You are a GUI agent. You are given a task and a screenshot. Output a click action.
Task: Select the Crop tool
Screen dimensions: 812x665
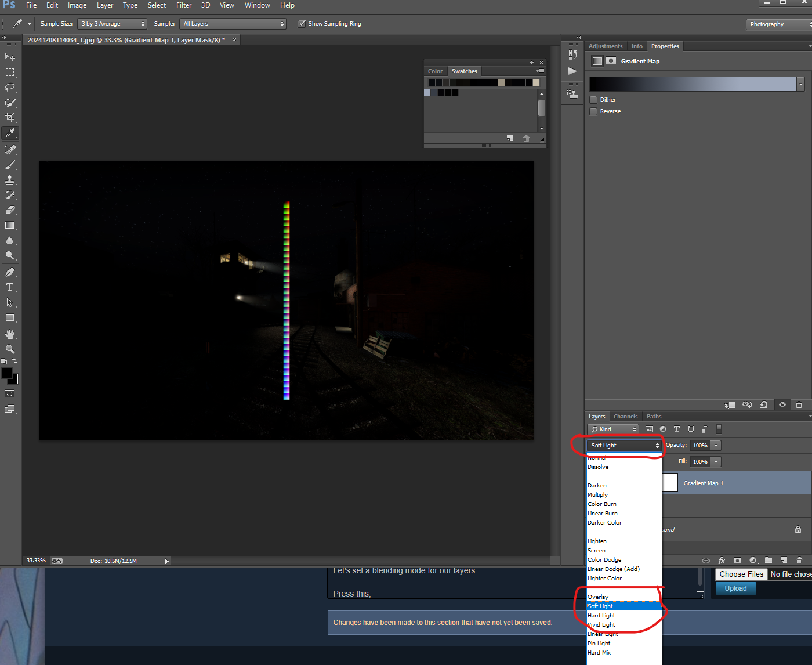tap(10, 118)
